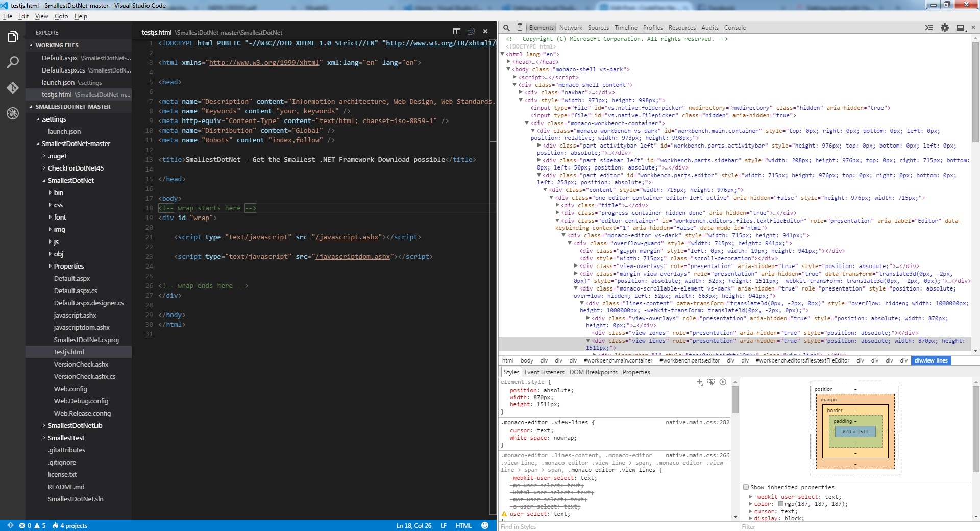This screenshot has width=980, height=531.
Task: Open the Search view in the activity bar
Action: click(12, 62)
